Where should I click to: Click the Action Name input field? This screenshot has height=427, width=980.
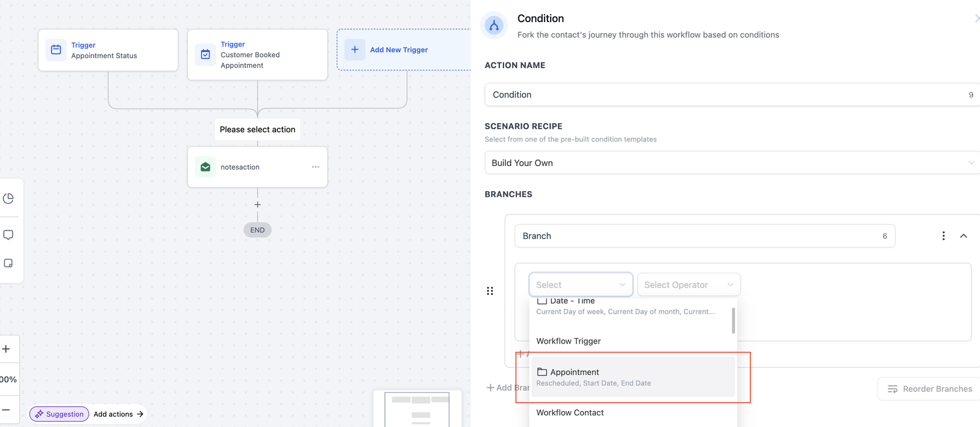coord(723,95)
